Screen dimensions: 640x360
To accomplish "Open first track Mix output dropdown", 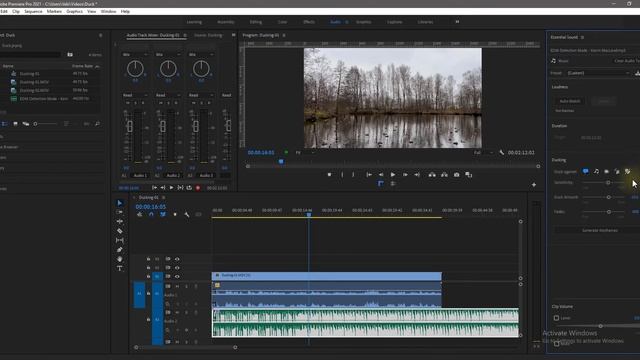I will pyautogui.click(x=135, y=54).
